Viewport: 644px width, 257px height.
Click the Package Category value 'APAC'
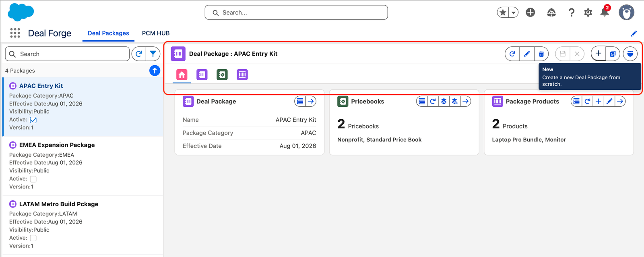point(308,133)
